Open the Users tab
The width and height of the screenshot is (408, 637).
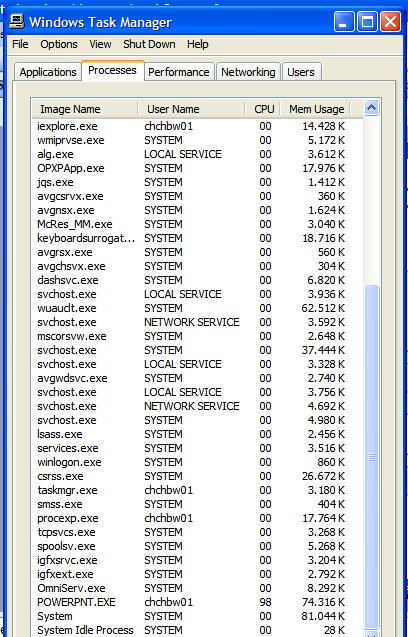301,72
